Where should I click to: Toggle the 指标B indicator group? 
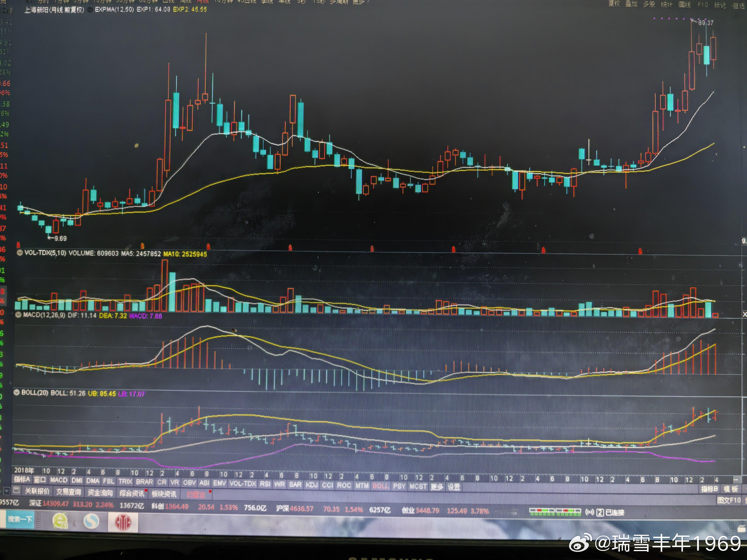[x=709, y=489]
